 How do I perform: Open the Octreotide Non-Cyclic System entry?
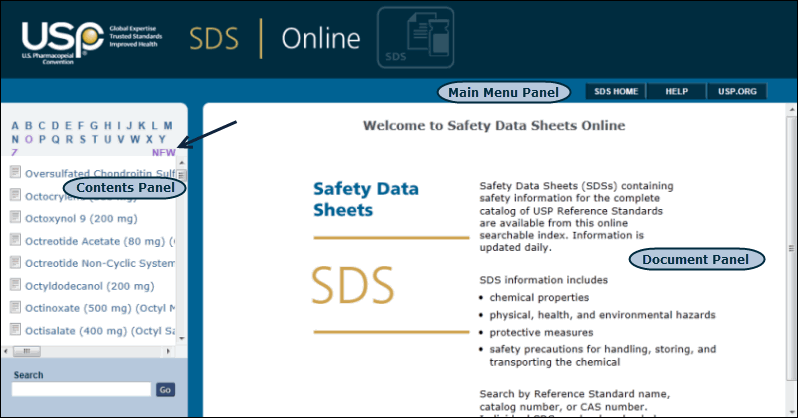pyautogui.click(x=100, y=264)
